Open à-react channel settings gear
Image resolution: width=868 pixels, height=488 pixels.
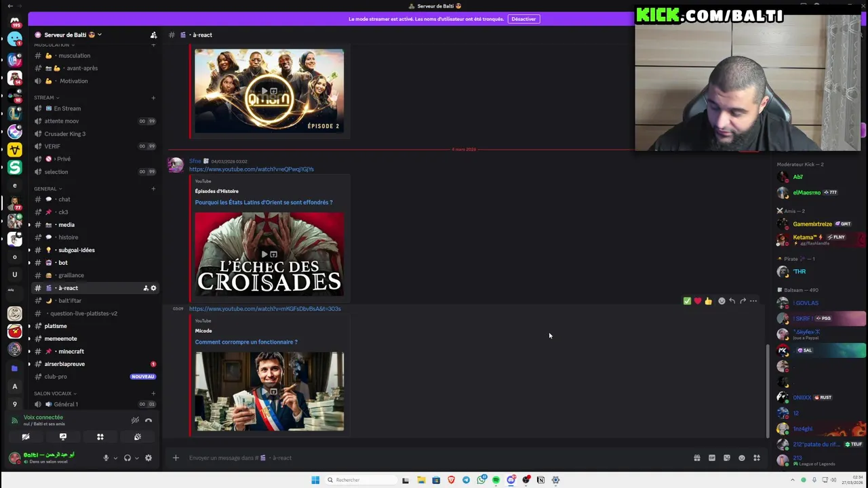pos(153,288)
